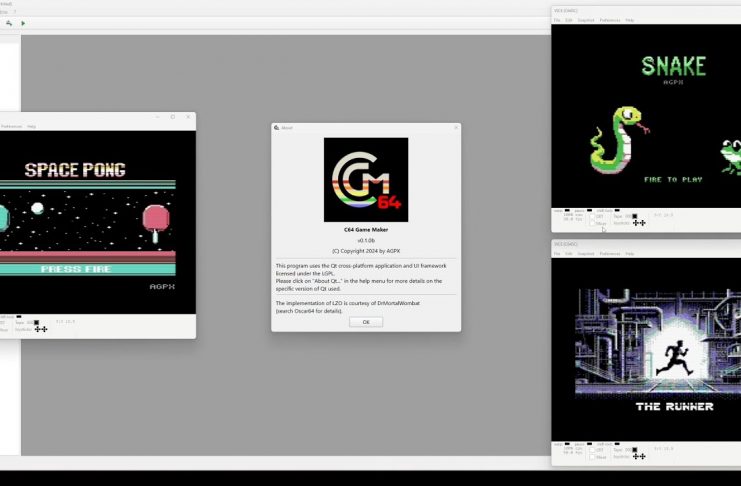Click second joystick icon in Snake window
Image resolution: width=741 pixels, height=486 pixels.
pos(642,223)
